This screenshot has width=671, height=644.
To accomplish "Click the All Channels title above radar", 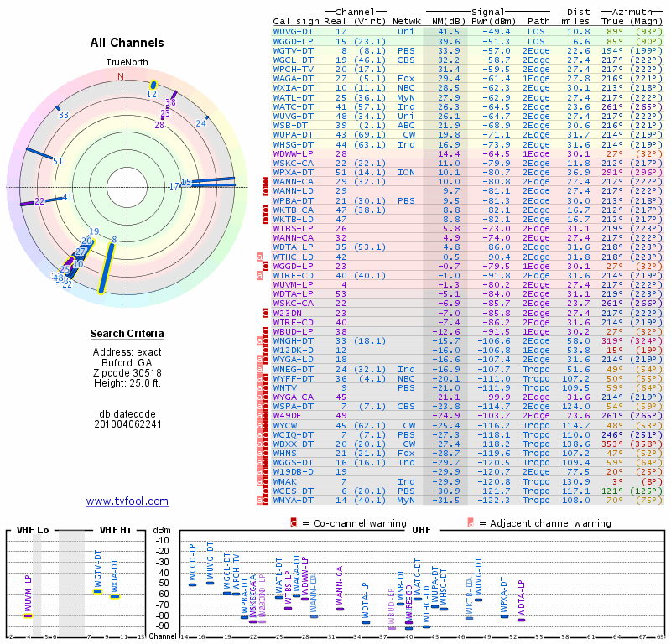I will tap(127, 43).
